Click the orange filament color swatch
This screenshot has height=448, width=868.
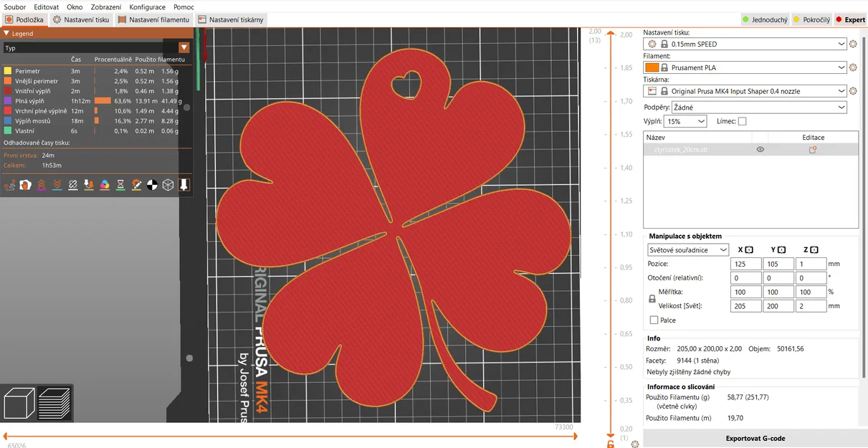click(x=652, y=67)
